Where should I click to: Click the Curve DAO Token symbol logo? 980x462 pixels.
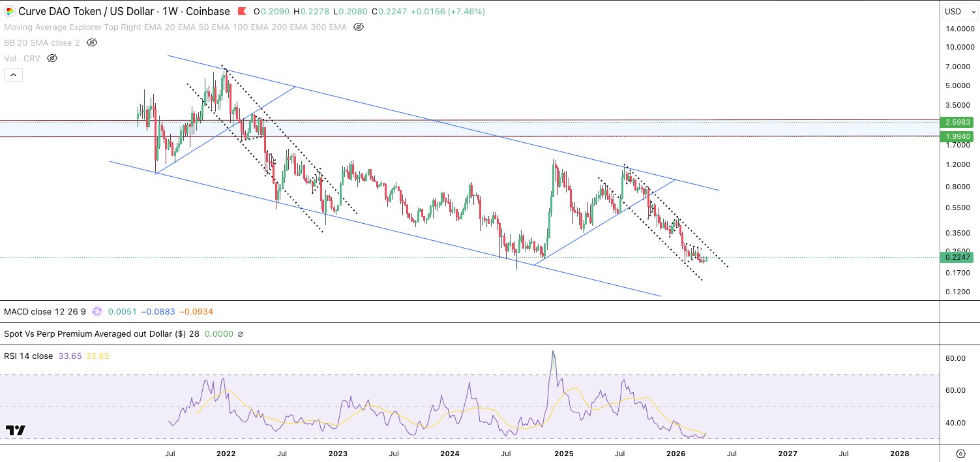(9, 11)
